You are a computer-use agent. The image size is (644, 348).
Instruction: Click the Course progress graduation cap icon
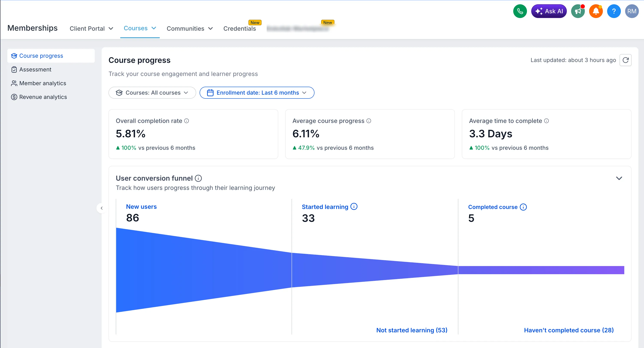pos(14,56)
